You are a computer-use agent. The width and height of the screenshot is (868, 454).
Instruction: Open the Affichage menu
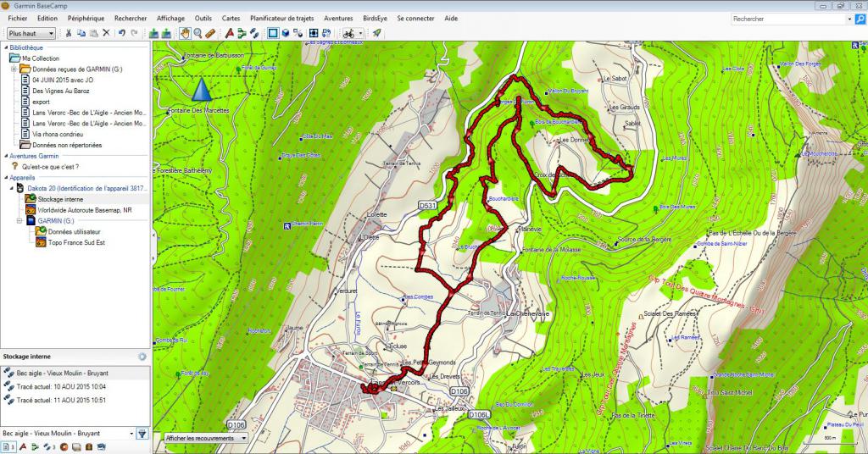(170, 19)
